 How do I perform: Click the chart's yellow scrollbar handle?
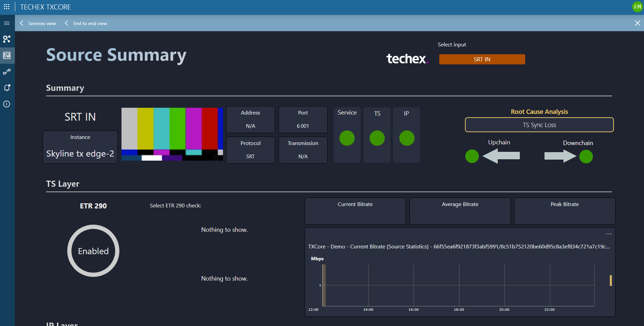[611, 281]
